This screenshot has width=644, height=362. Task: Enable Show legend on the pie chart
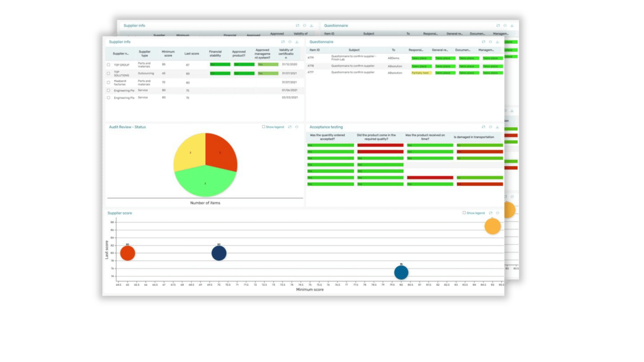pyautogui.click(x=264, y=127)
